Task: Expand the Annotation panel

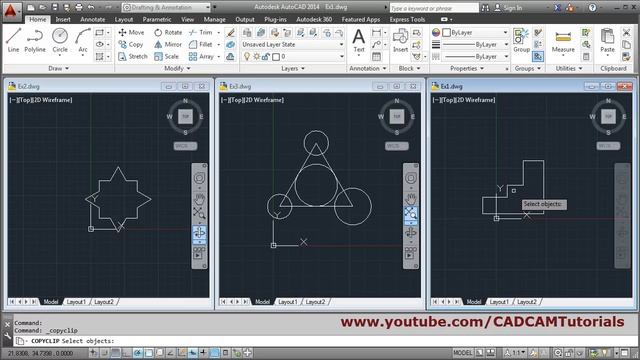Action: (367, 69)
